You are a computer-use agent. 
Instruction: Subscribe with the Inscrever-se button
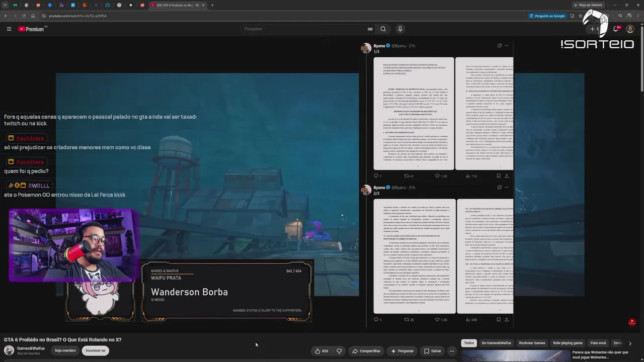coord(95,350)
